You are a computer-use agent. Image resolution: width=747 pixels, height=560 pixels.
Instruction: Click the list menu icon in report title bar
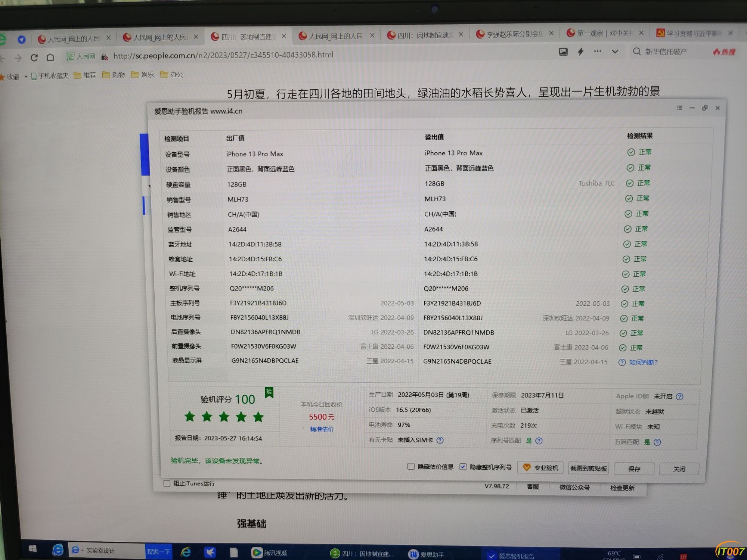[x=679, y=108]
